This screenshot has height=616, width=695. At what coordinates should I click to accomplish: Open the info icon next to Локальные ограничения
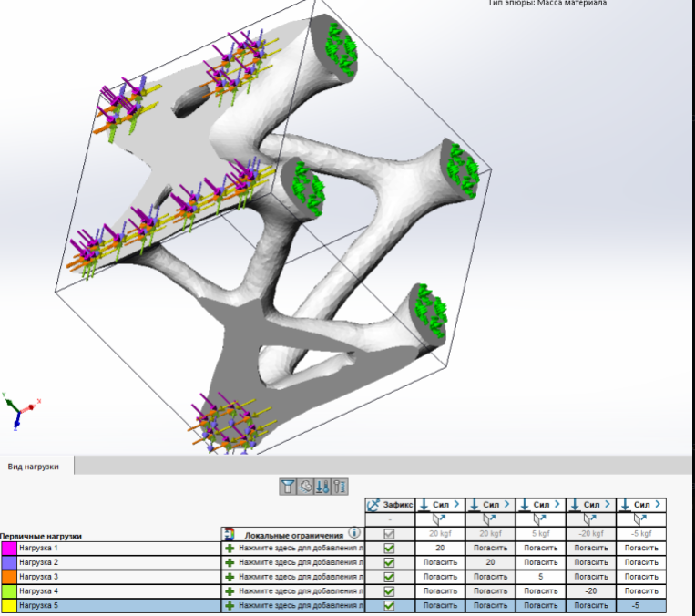pyautogui.click(x=354, y=532)
